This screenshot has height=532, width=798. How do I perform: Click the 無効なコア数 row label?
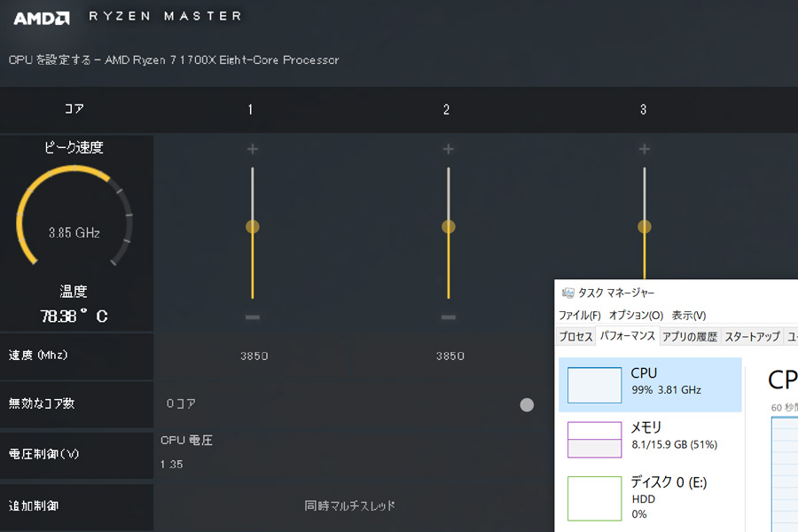[42, 403]
